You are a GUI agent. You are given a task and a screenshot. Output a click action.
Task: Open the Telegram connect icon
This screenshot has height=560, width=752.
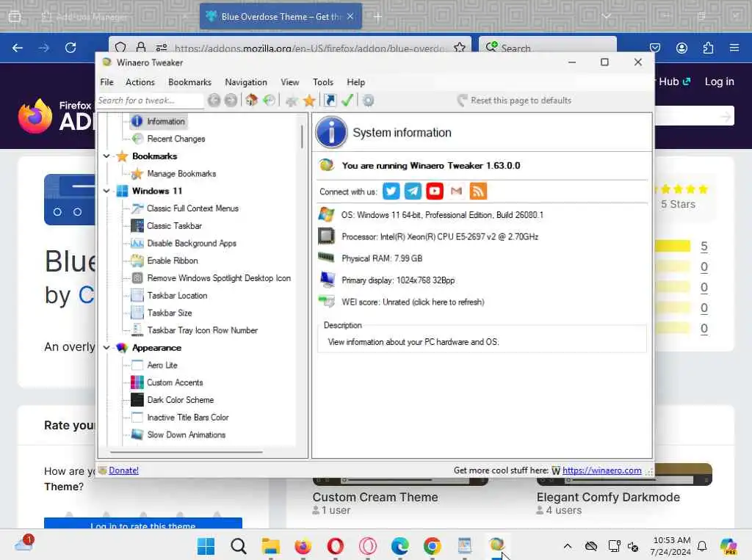(413, 192)
